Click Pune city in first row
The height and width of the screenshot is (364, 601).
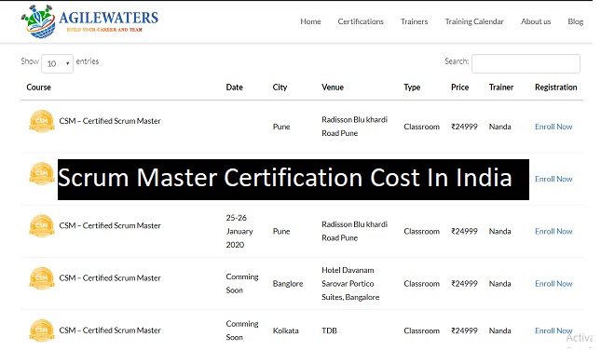coord(281,127)
